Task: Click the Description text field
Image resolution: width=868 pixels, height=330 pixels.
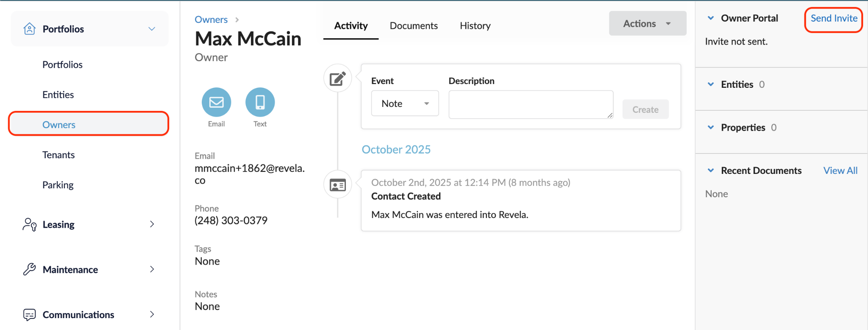Action: pyautogui.click(x=531, y=104)
